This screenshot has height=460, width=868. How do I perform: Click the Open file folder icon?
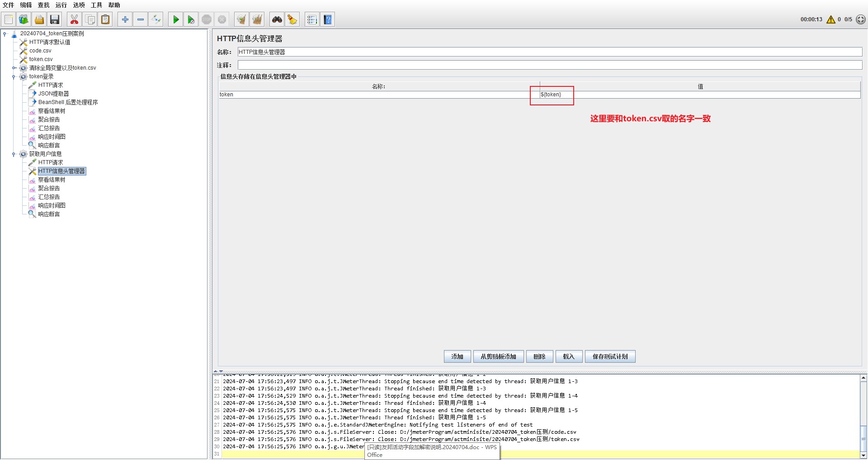click(39, 19)
